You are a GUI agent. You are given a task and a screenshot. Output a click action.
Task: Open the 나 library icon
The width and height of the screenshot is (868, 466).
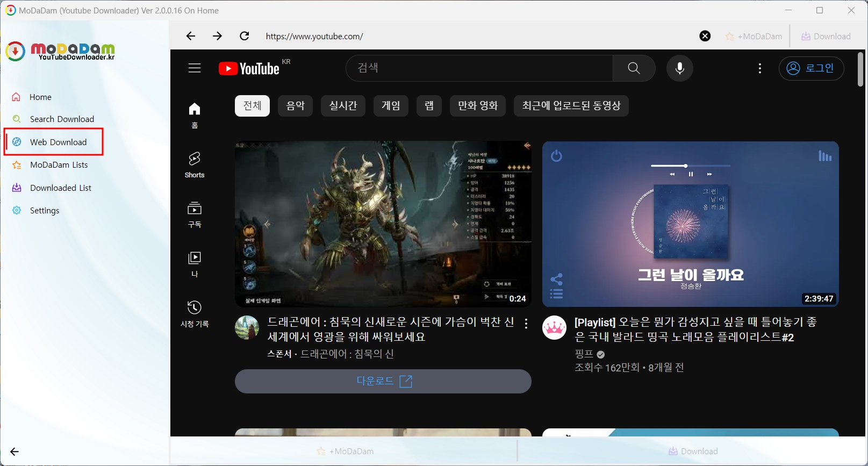click(x=195, y=264)
